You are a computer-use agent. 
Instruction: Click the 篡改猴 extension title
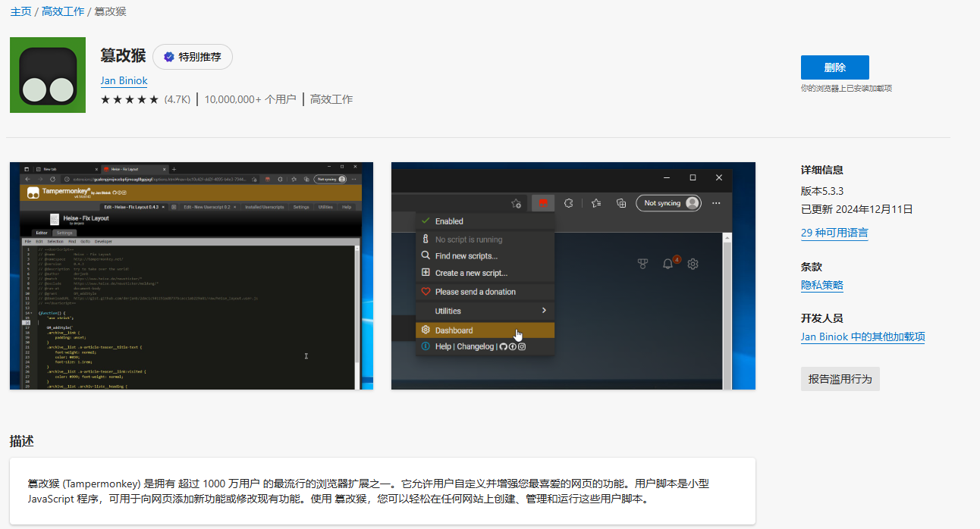pos(123,56)
